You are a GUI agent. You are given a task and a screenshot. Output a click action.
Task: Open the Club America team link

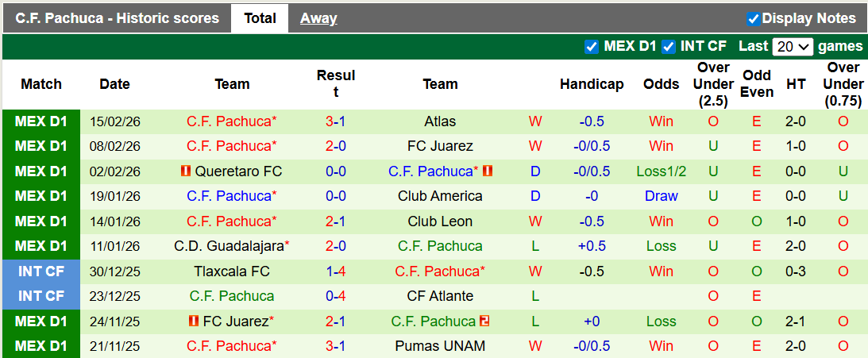[440, 196]
